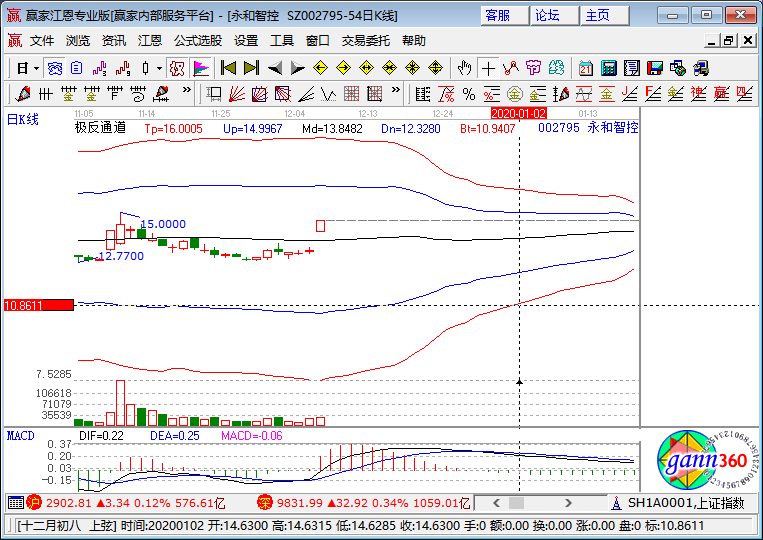
Task: Click the yellow diamond horizontal compress icon
Action: pyautogui.click(x=389, y=68)
